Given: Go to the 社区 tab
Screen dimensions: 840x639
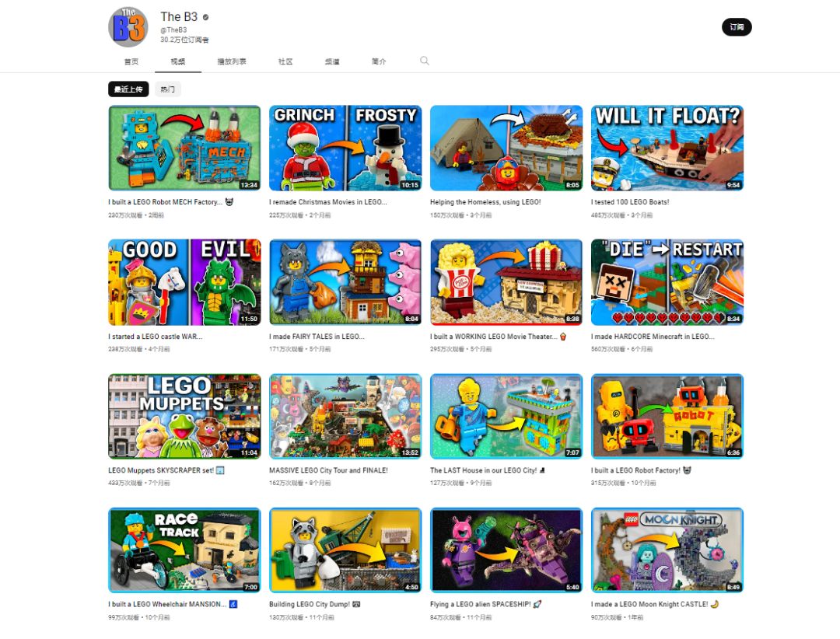Looking at the screenshot, I should point(285,61).
